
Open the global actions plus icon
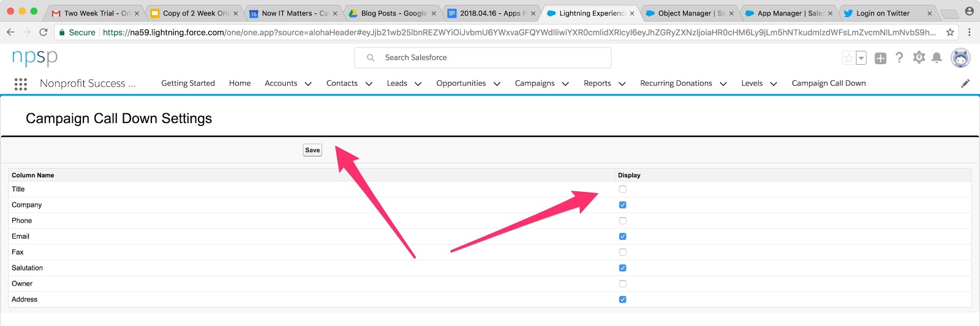[x=880, y=58]
